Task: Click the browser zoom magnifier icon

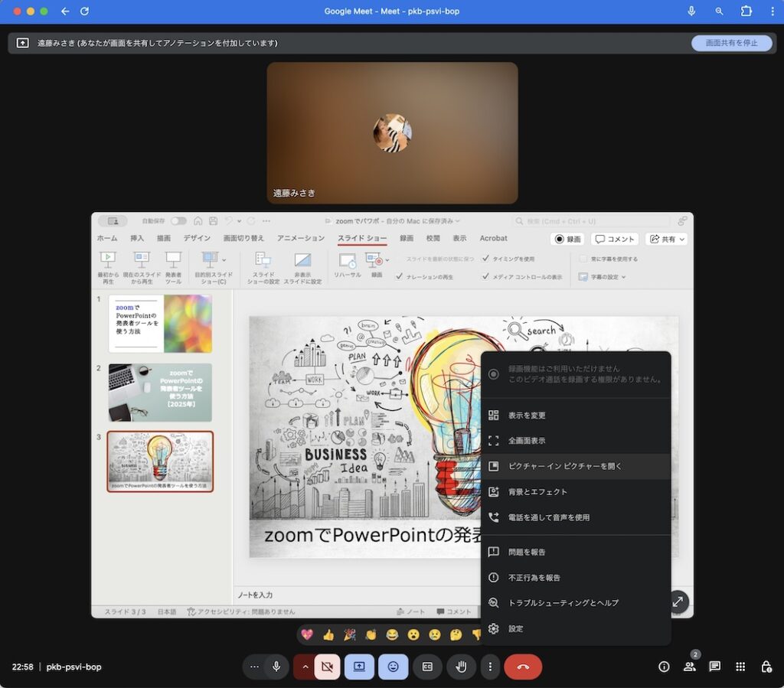Action: [x=719, y=11]
